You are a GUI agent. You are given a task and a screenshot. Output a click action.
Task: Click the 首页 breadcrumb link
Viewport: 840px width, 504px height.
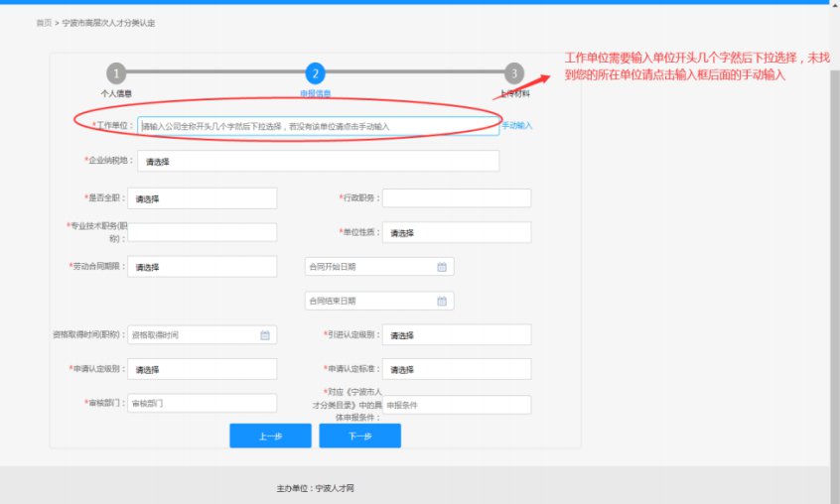(x=43, y=22)
